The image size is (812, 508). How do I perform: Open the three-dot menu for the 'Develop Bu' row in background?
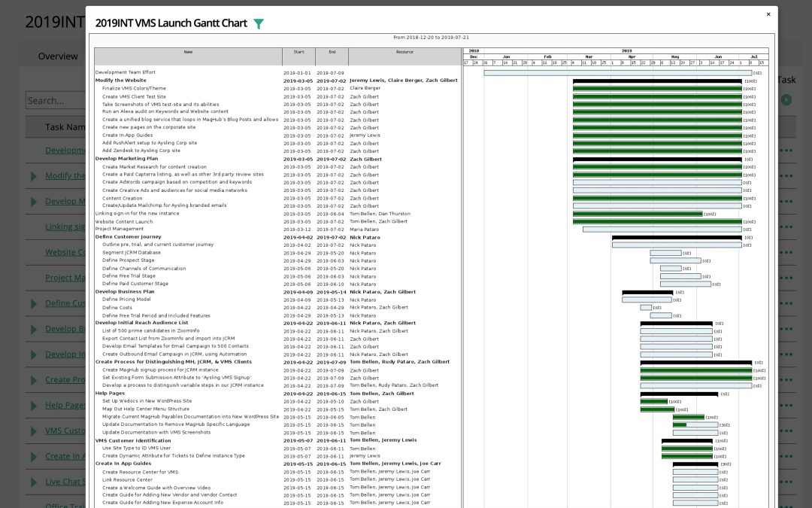click(x=786, y=329)
